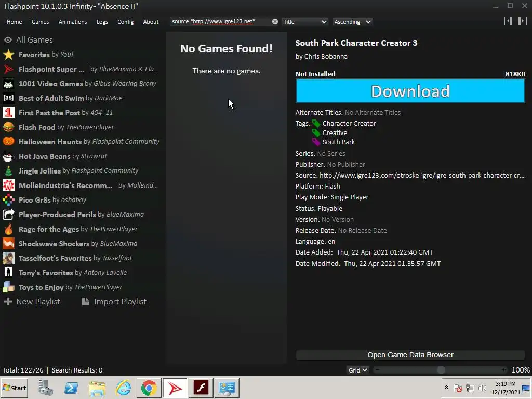
Task: Click the Creative green tag icon
Action: pos(316,132)
